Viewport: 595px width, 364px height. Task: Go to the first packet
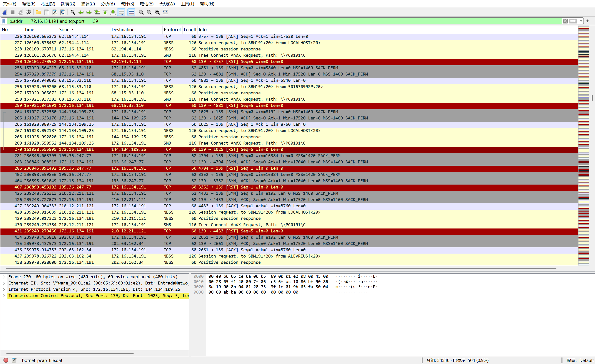105,12
